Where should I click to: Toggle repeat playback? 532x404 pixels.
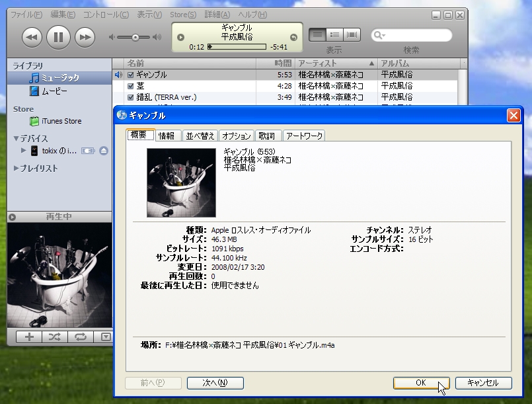click(81, 337)
